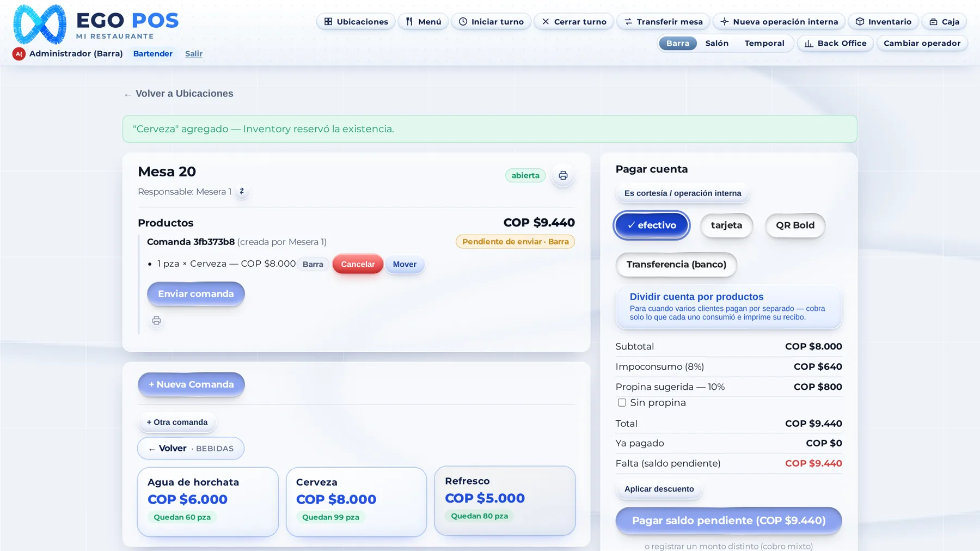This screenshot has height=551, width=980.
Task: Start a Nueva operación interna
Action: [x=779, y=22]
